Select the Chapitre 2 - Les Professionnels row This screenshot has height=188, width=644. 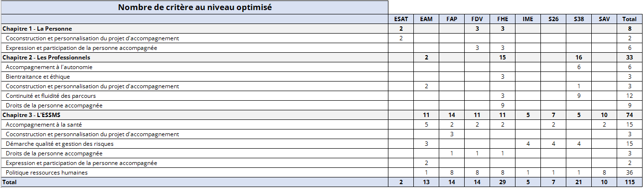coord(321,58)
